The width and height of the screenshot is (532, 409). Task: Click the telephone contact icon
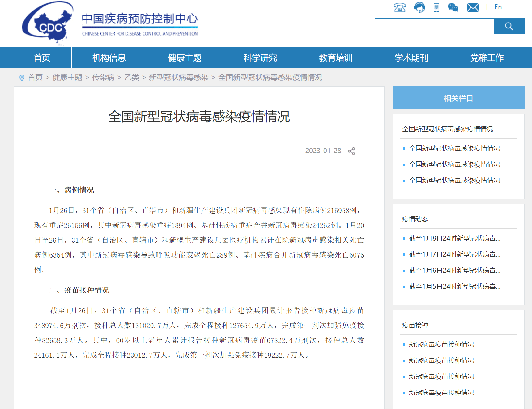399,7
